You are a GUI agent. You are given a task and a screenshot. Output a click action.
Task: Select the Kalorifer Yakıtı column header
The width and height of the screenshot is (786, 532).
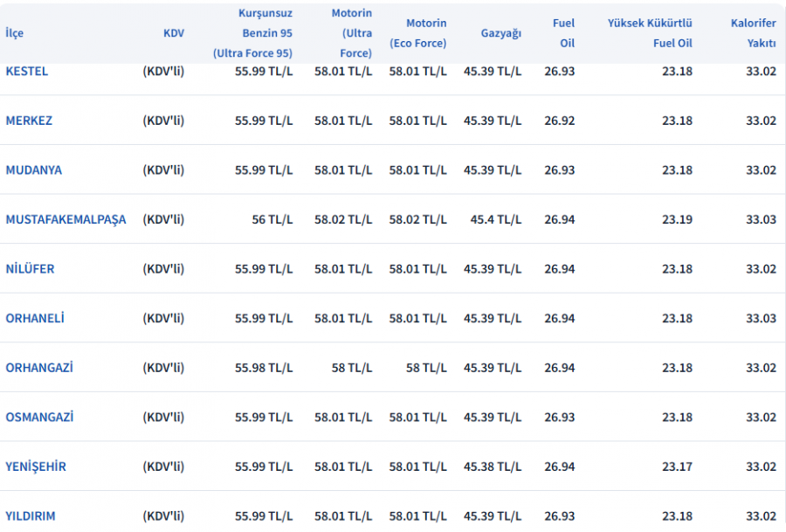pos(753,33)
